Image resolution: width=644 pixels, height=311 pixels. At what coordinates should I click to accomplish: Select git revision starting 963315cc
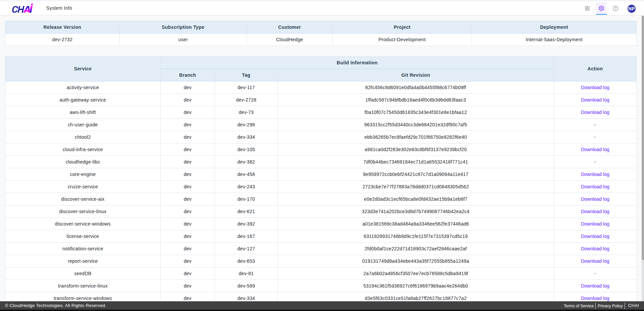tap(416, 125)
